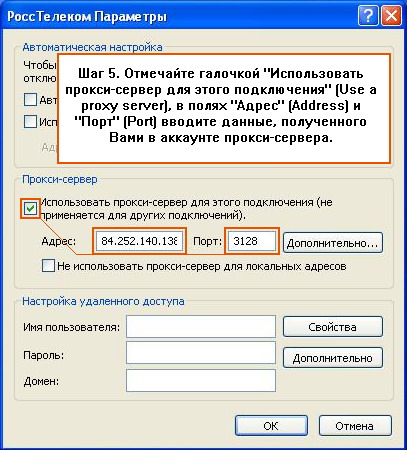Click the Адрес field showing 84.252.140.138
The image size is (407, 450).
[139, 241]
